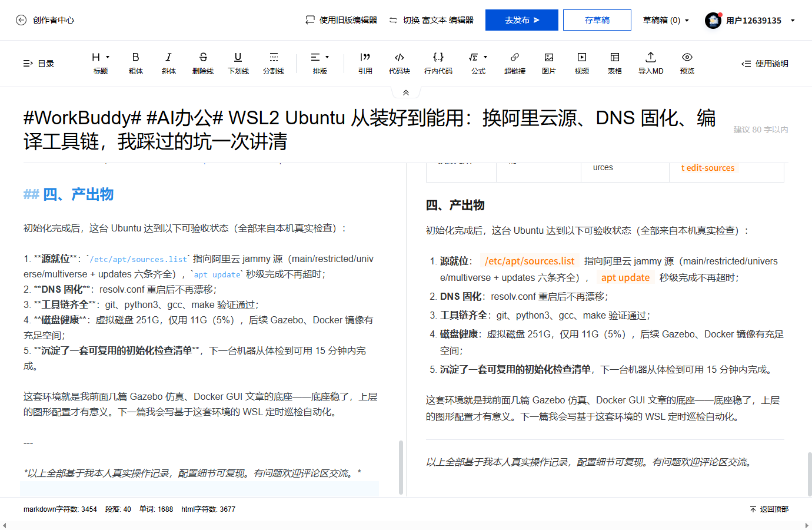Open the 公式 formula dropdown
Image resolution: width=812 pixels, height=530 pixels.
coord(478,63)
